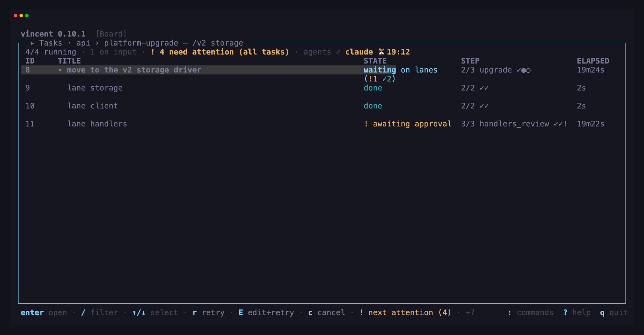Screen dimensions: 644x335
Task: Click the STEP column header
Action: coord(470,61)
